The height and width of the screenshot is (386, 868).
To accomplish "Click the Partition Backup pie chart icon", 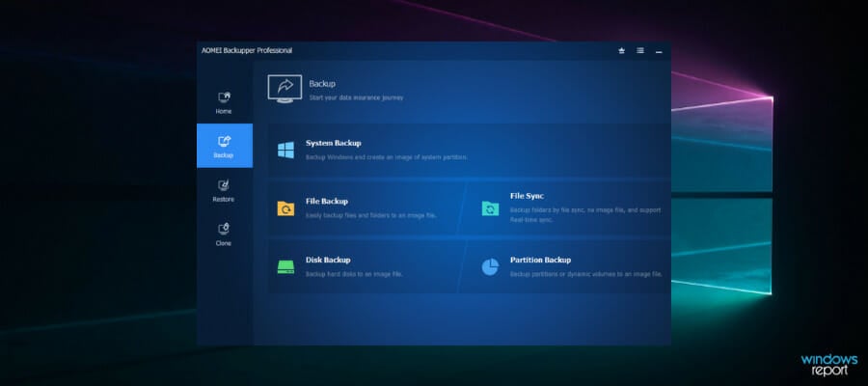I will 490,267.
